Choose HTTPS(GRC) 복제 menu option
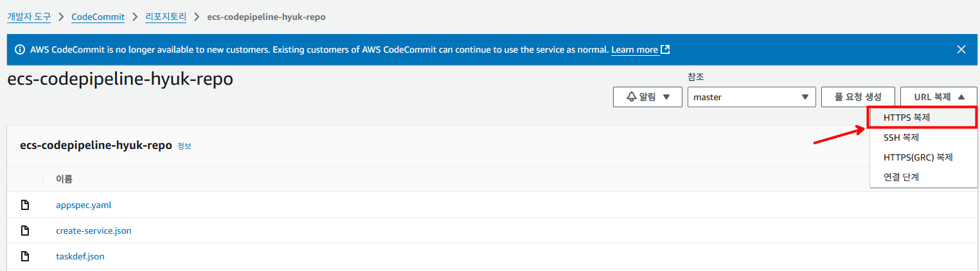980x271 pixels. pyautogui.click(x=918, y=157)
